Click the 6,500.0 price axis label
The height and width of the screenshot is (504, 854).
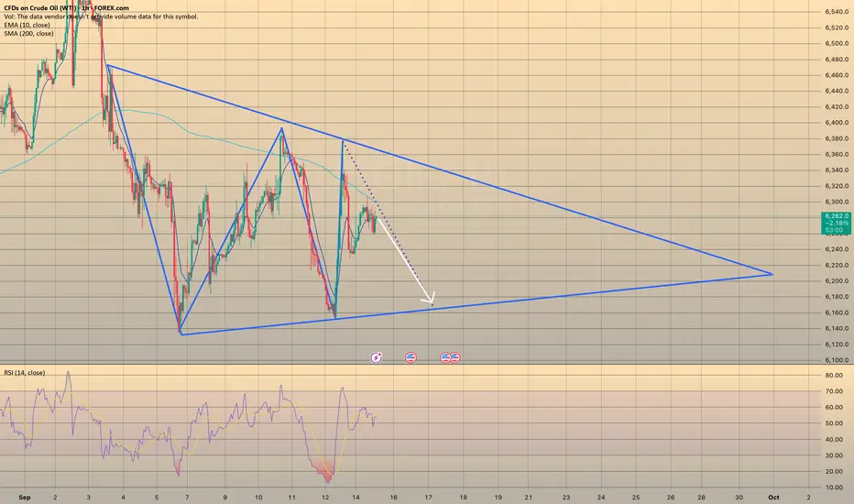(x=837, y=43)
